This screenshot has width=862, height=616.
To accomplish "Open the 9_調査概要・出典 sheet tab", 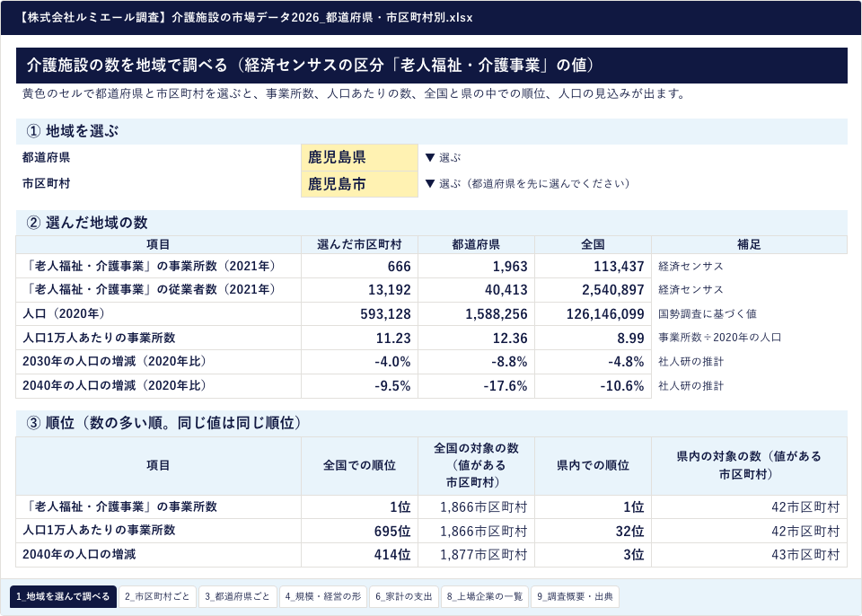I will pos(575,597).
